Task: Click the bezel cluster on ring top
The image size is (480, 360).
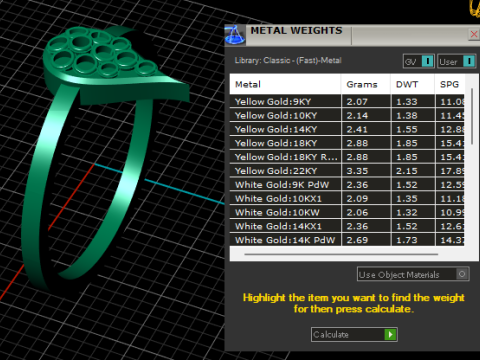Action: 102,53
